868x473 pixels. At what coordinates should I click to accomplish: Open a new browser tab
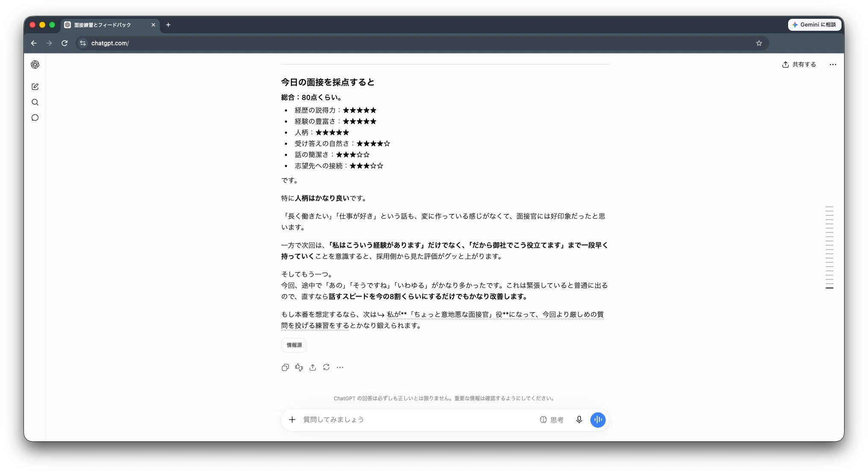[168, 25]
